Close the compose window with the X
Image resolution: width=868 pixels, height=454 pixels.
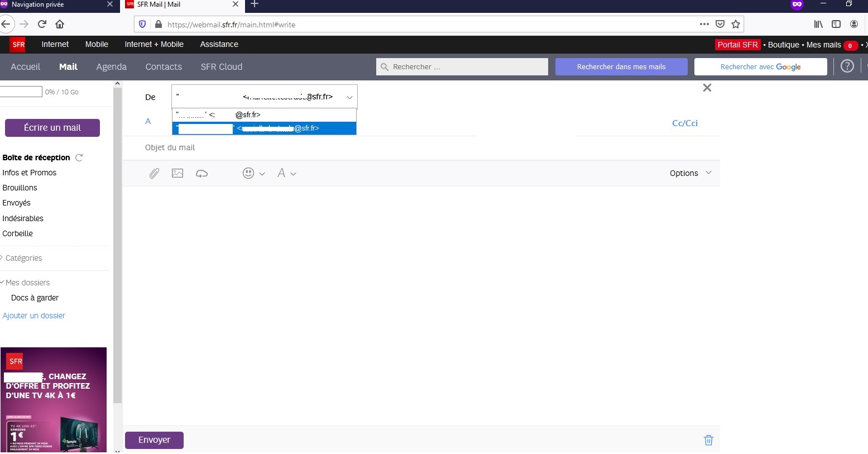707,88
